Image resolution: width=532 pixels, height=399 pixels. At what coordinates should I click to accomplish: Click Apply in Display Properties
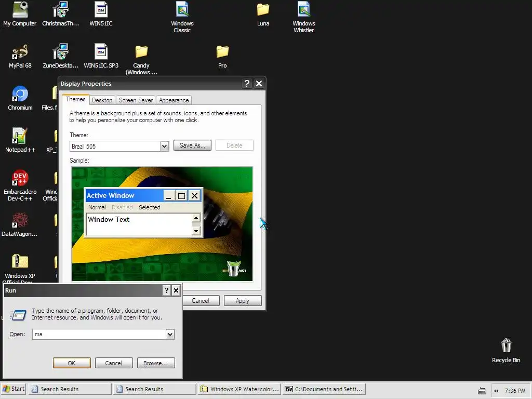[243, 301]
